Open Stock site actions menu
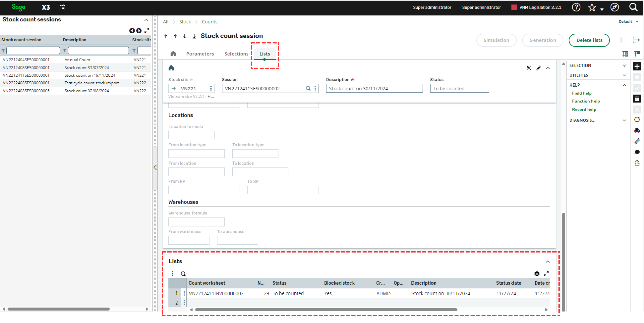Viewport: 644px width, 323px height. 211,88
